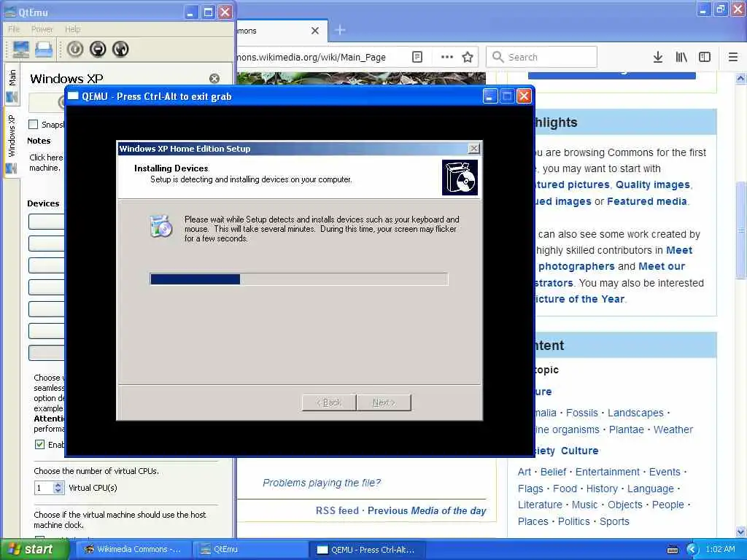Open the Featured media link

[x=647, y=201]
